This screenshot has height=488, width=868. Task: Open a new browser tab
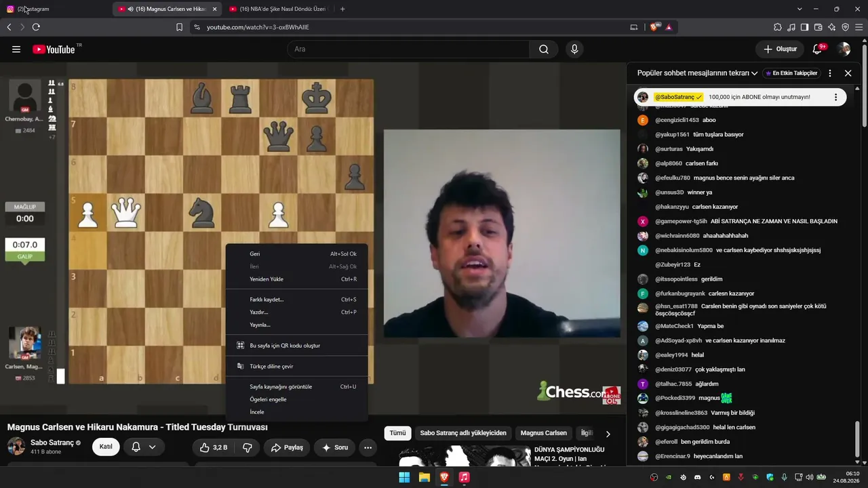pos(342,9)
